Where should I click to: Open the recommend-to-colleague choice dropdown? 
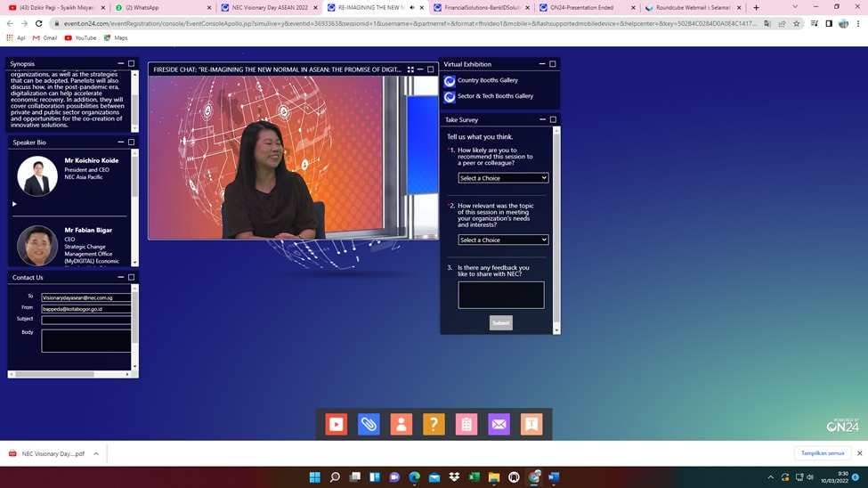(503, 178)
